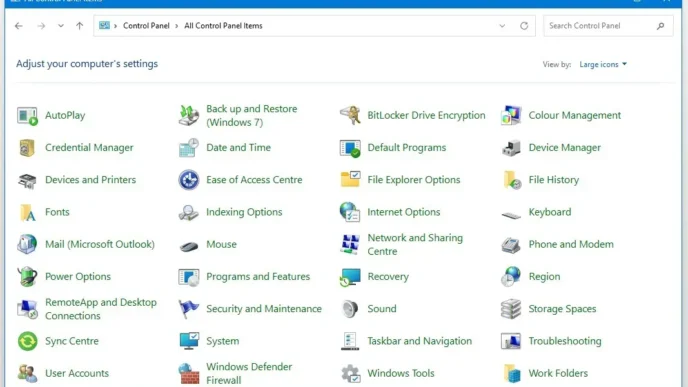Click the Power Options icon
The width and height of the screenshot is (688, 387).
tap(27, 276)
